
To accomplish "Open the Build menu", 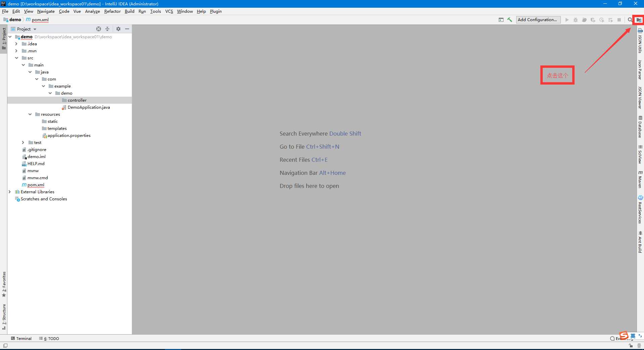I will coord(129,11).
